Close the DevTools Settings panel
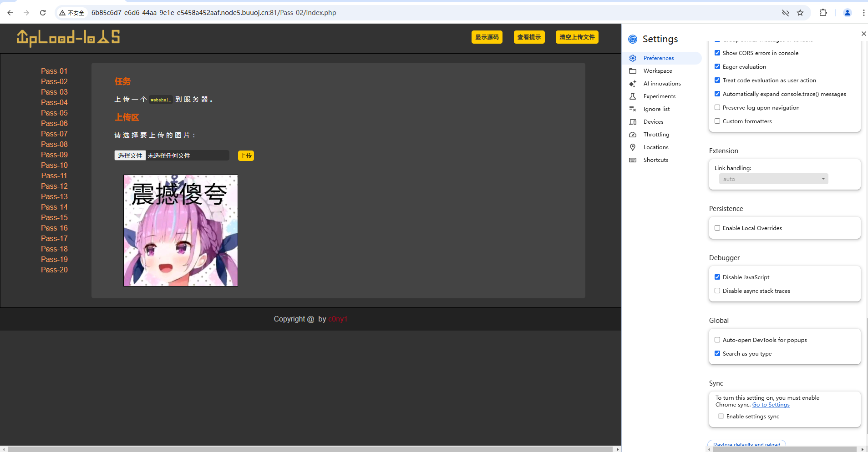The height and width of the screenshot is (452, 868). coord(863,34)
